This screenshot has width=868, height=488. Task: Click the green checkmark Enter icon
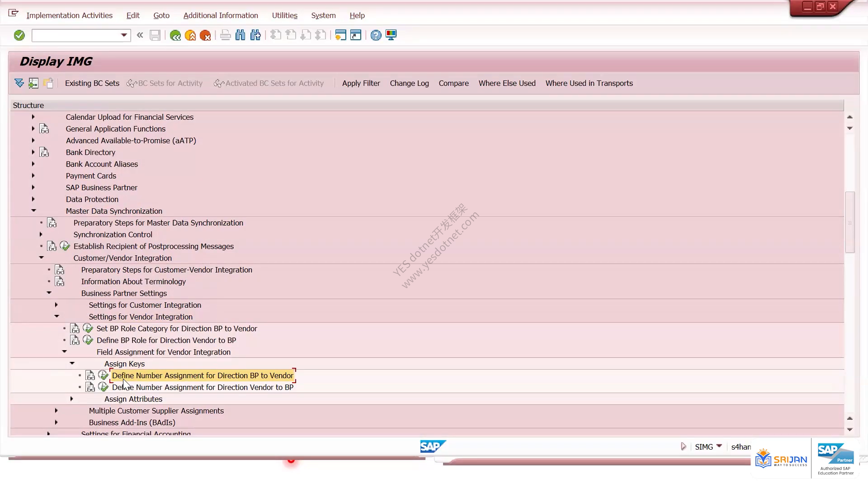coord(19,35)
